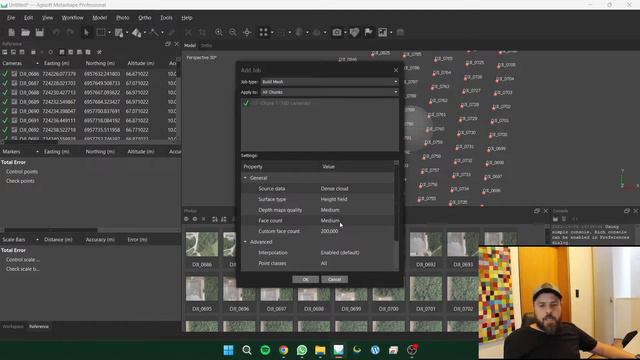This screenshot has height=360, width=640.
Task: Reset view using the crosshair icon
Action: [247, 32]
